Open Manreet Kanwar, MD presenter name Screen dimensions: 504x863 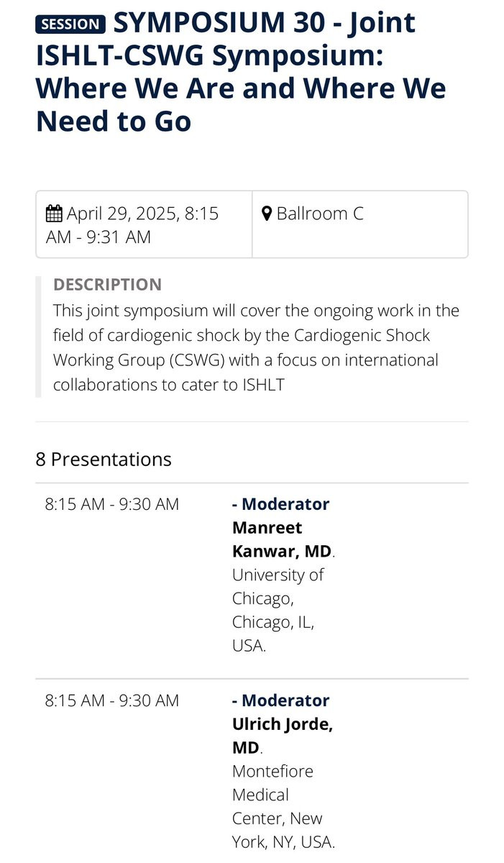pos(280,539)
